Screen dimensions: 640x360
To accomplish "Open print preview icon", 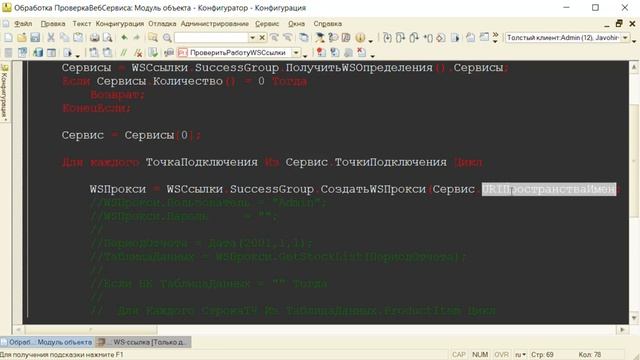I will pyautogui.click(x=107, y=38).
